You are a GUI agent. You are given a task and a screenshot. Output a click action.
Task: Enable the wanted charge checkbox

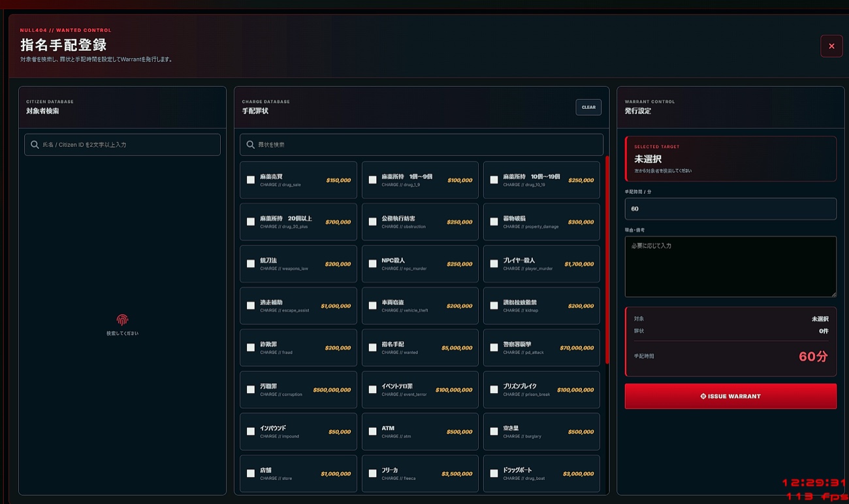tap(373, 348)
